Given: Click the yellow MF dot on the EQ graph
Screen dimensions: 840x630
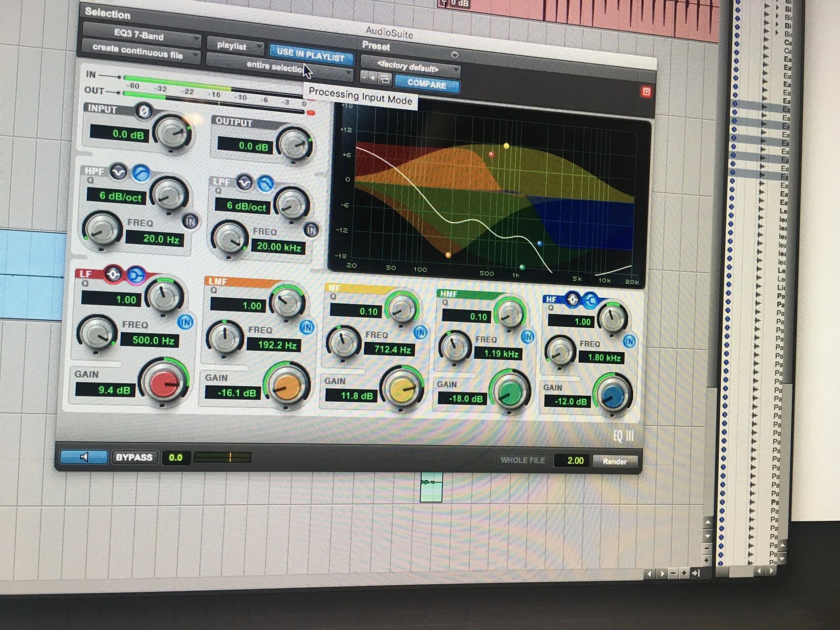Looking at the screenshot, I should (506, 146).
